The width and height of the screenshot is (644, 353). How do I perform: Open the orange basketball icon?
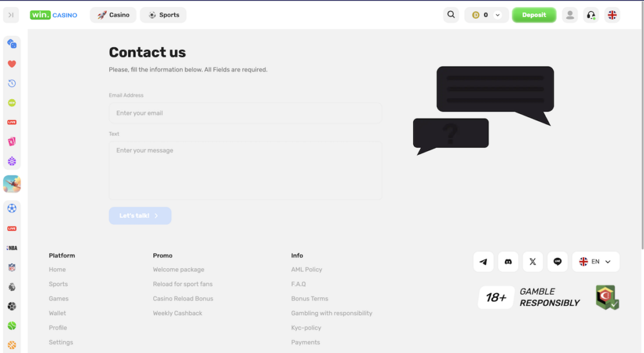pyautogui.click(x=12, y=345)
